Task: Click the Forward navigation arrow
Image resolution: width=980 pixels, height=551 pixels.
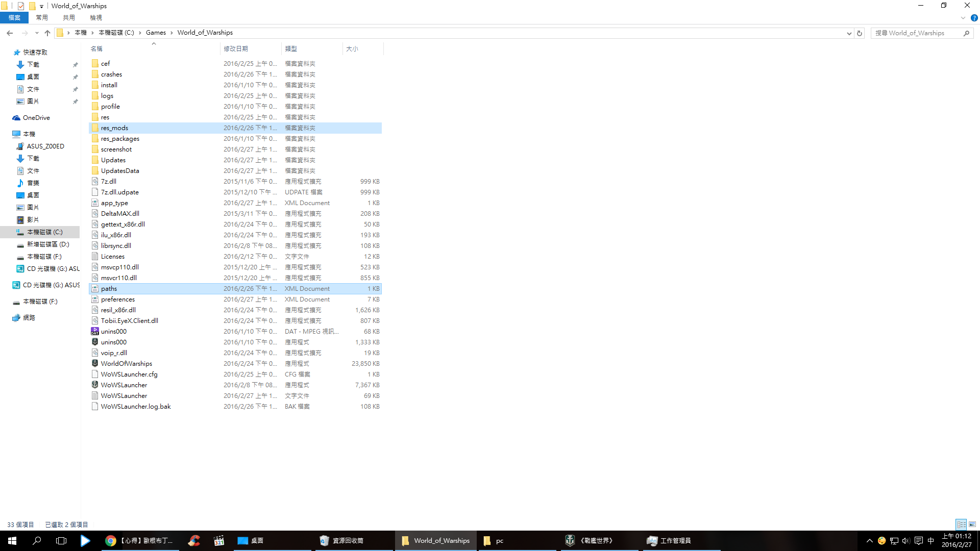Action: point(24,33)
